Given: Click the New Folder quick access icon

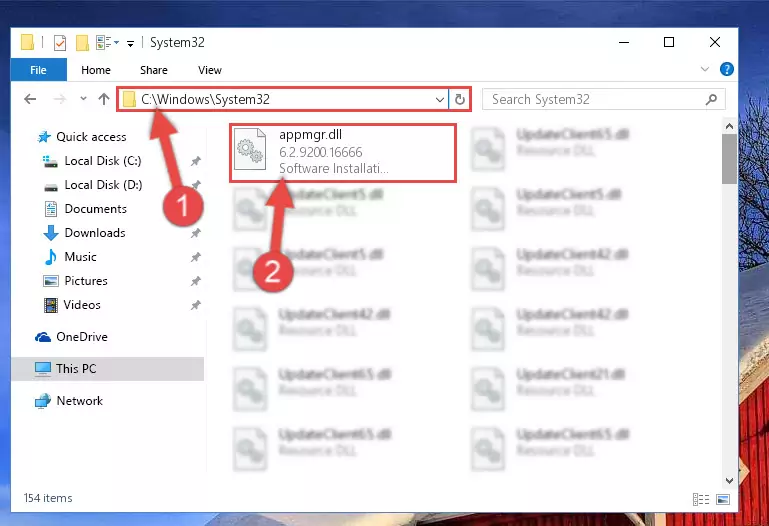Looking at the screenshot, I should [82, 43].
